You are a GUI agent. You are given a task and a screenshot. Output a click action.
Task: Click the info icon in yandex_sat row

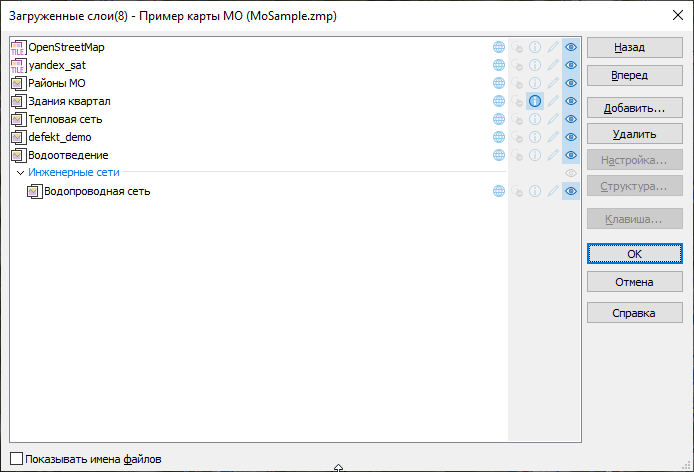pos(535,65)
